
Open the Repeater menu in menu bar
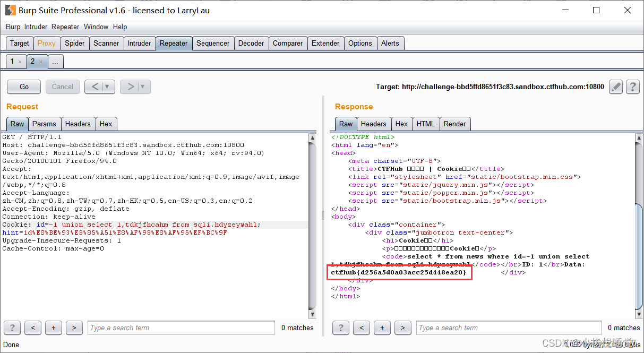tap(66, 27)
